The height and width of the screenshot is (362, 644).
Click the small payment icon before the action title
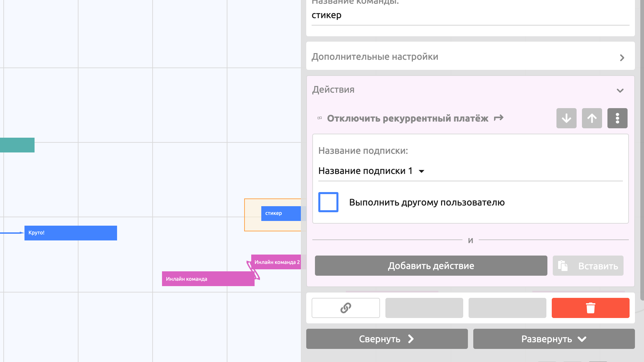pos(320,118)
